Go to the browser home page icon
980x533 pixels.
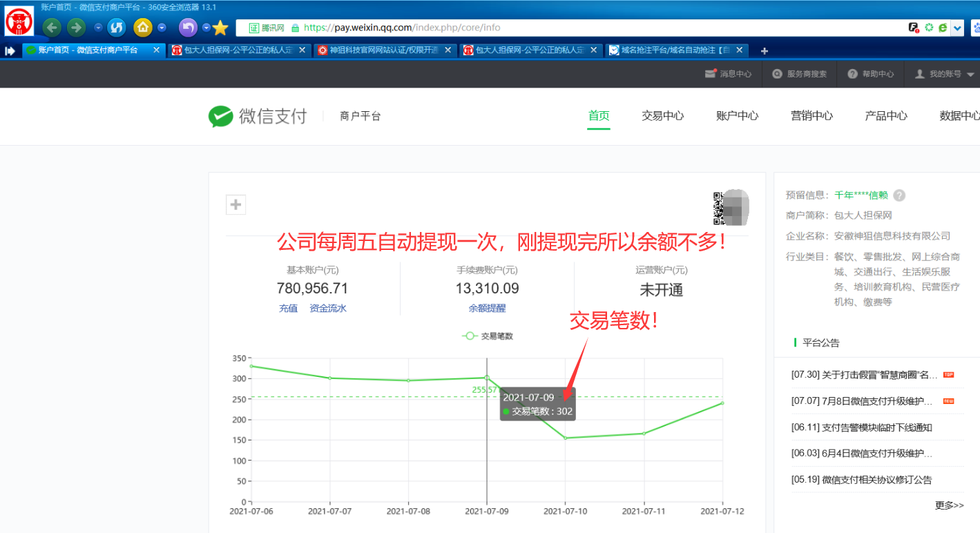(142, 28)
